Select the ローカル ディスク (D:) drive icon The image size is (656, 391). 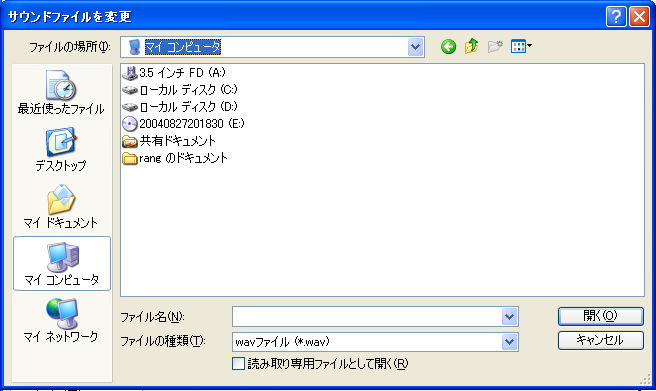pyautogui.click(x=130, y=107)
